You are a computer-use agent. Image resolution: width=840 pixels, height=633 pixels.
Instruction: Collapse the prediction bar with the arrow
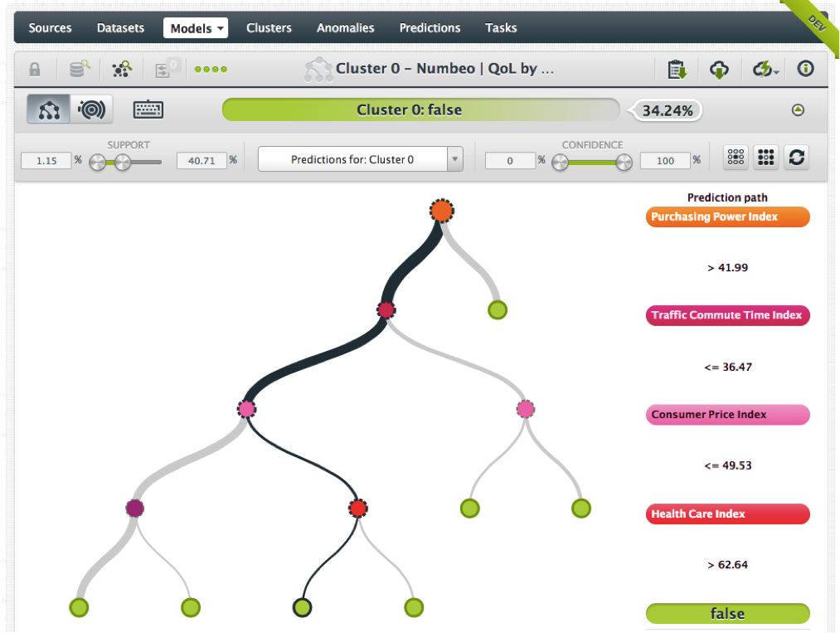click(x=798, y=110)
